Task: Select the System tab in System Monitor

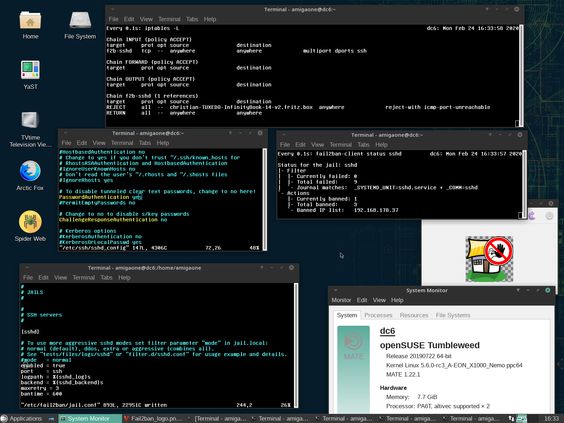Action: [347, 315]
